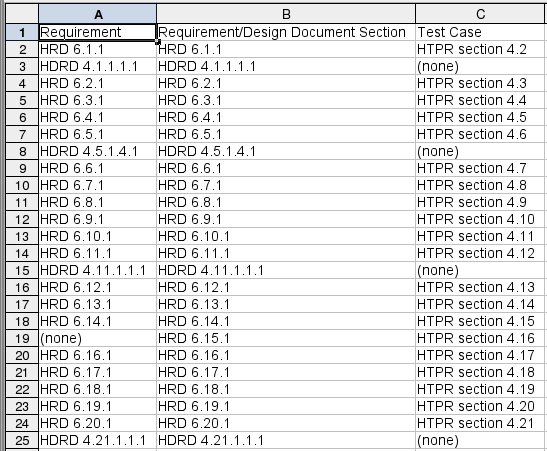Select column B header
This screenshot has width=547, height=451.
coord(286,14)
